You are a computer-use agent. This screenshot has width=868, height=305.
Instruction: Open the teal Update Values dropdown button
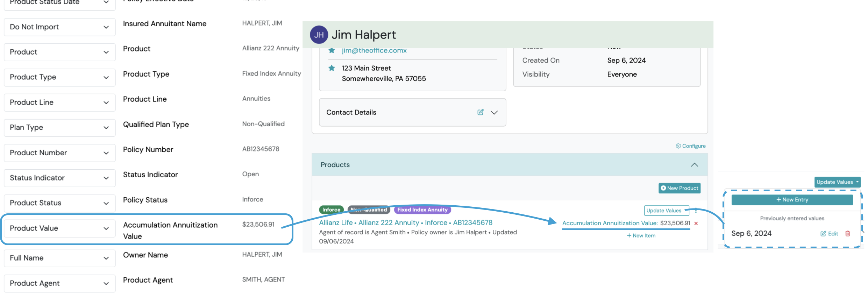pyautogui.click(x=838, y=182)
